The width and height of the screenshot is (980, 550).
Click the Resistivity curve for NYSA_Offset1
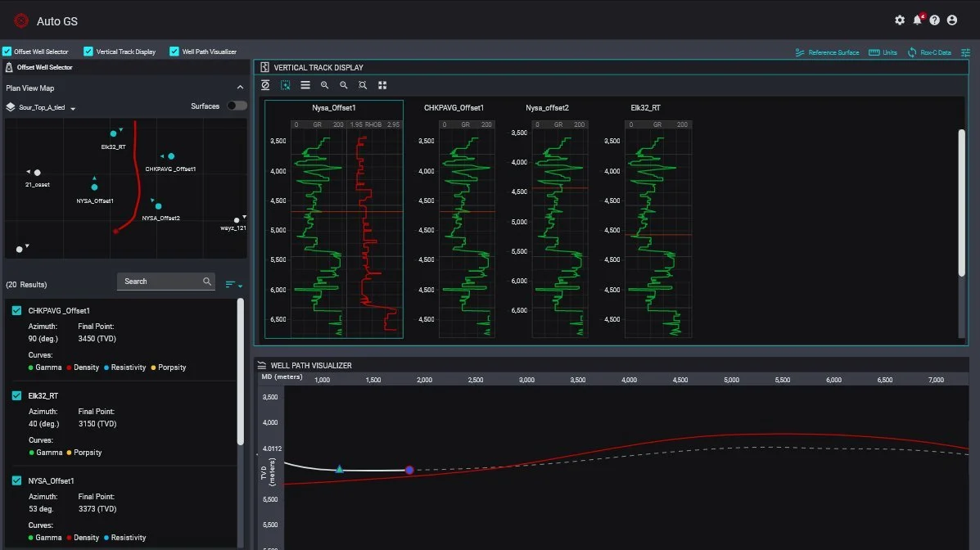125,538
